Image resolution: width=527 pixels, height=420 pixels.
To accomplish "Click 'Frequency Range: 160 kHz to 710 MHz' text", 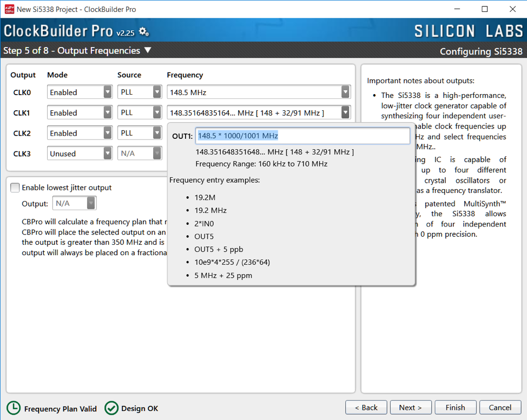I will 261,164.
